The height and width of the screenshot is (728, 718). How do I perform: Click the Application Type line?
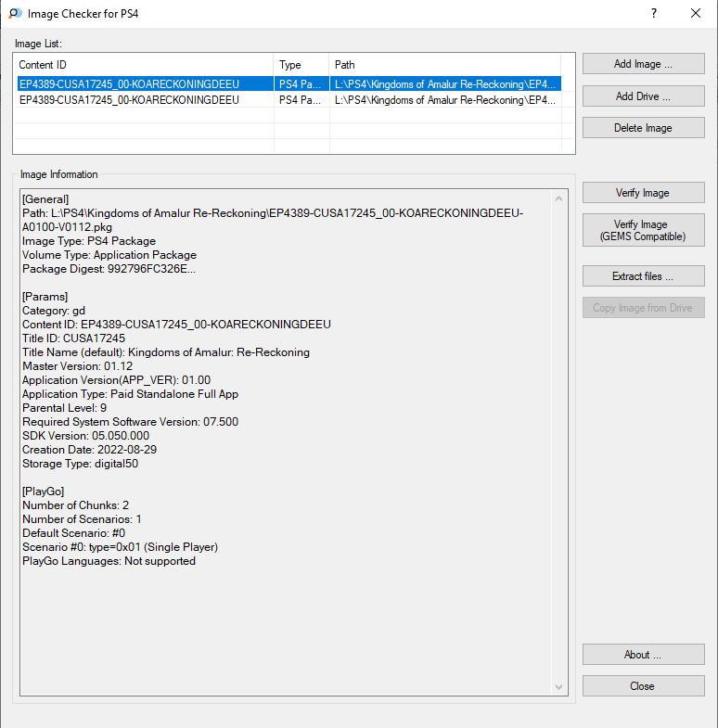[130, 394]
